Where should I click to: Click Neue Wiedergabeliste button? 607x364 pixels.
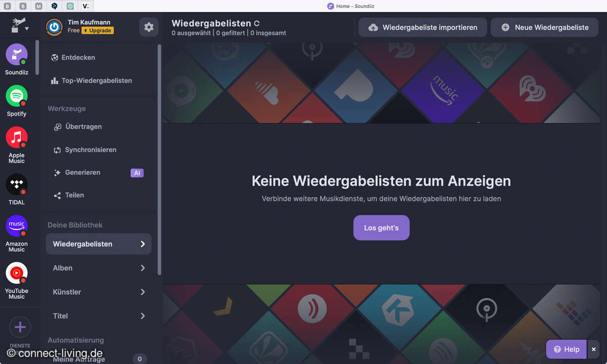[545, 27]
